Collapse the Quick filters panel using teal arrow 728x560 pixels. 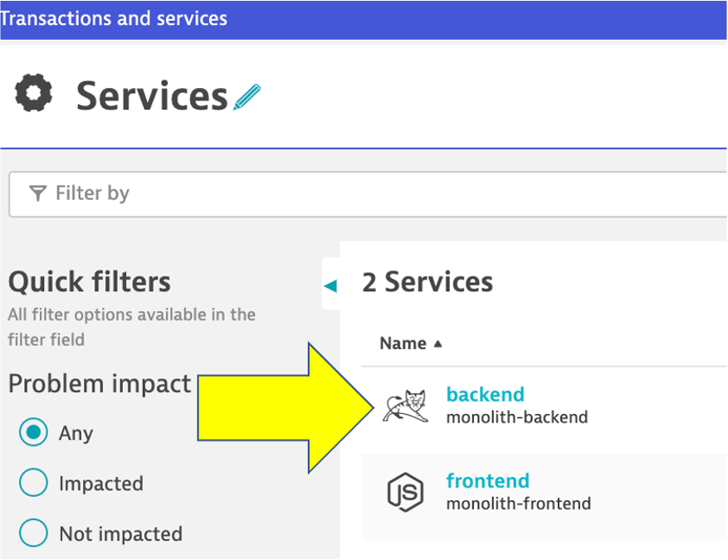[x=330, y=286]
